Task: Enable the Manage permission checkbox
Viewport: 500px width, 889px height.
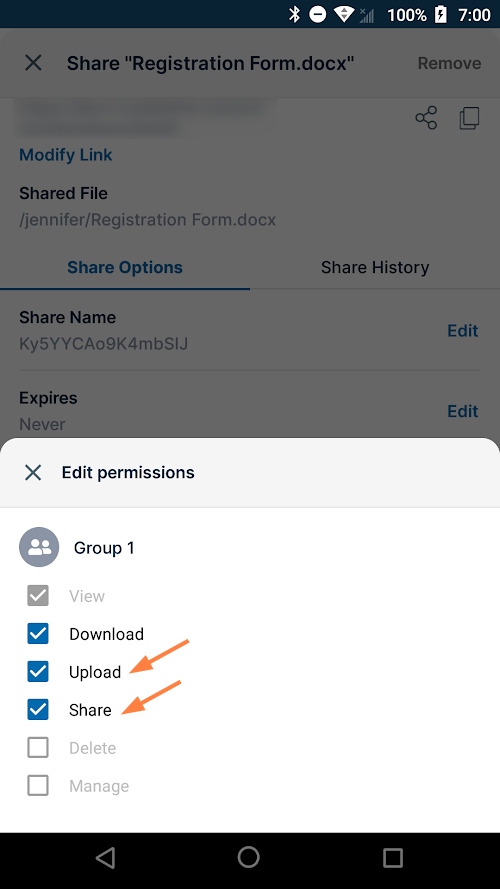Action: [38, 786]
